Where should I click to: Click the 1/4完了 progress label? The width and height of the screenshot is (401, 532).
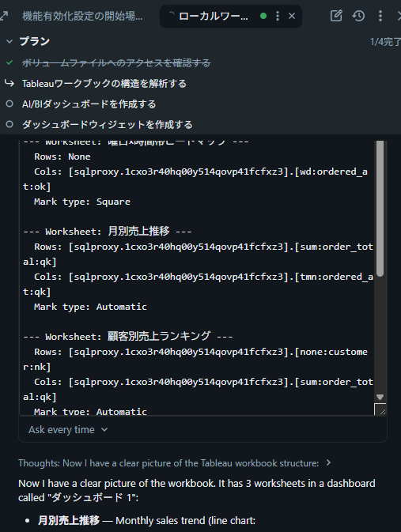pos(385,42)
